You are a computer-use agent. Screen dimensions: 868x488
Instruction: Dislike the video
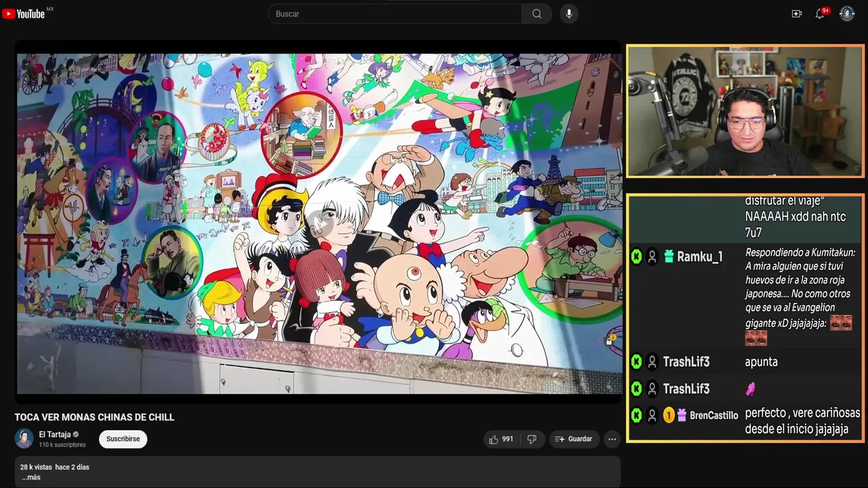[x=532, y=439]
